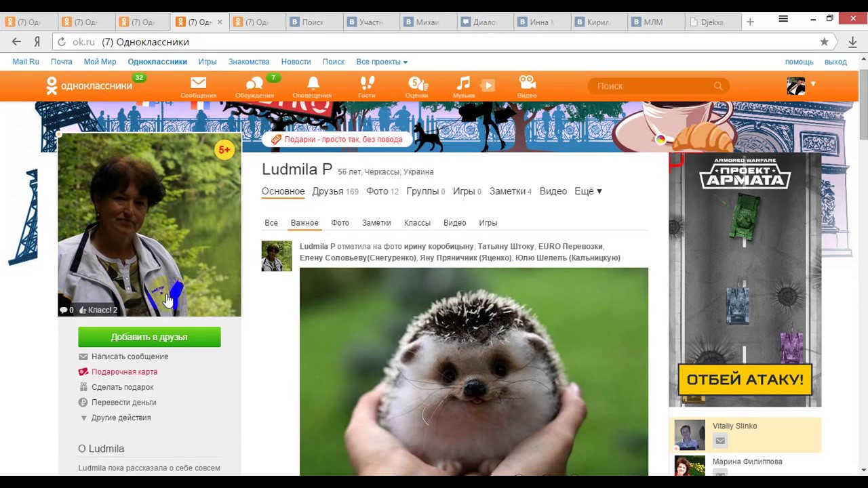Image resolution: width=868 pixels, height=488 pixels.
Task: Click the 5+ rating badge on photo
Action: 224,150
